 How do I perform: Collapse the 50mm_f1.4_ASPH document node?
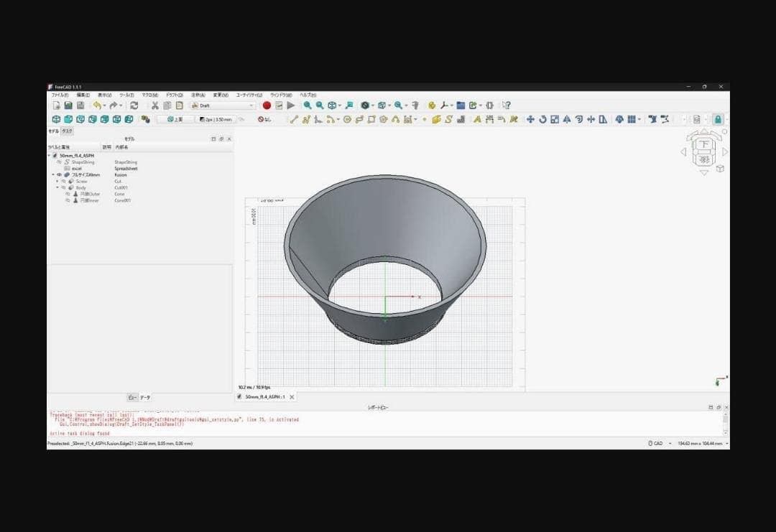(50, 156)
